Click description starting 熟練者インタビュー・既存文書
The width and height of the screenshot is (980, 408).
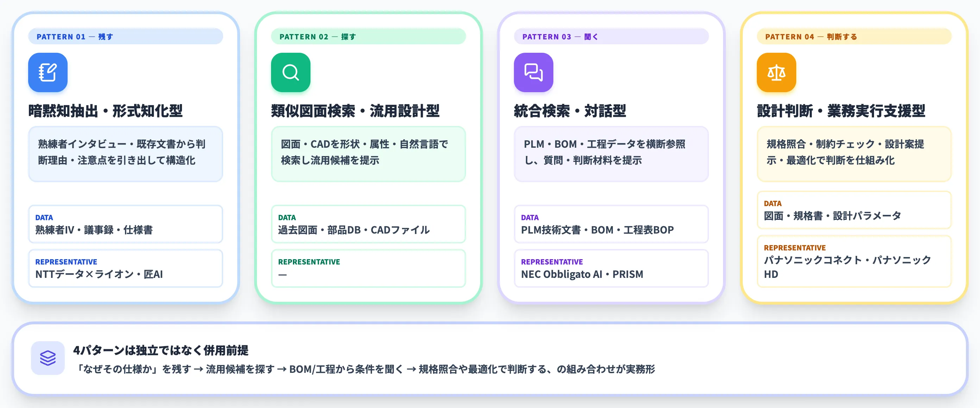click(122, 152)
